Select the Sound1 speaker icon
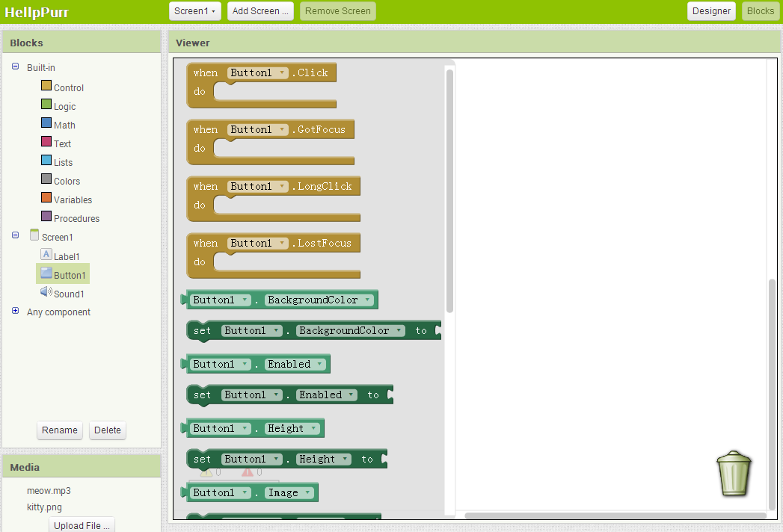The image size is (783, 532). (x=46, y=292)
